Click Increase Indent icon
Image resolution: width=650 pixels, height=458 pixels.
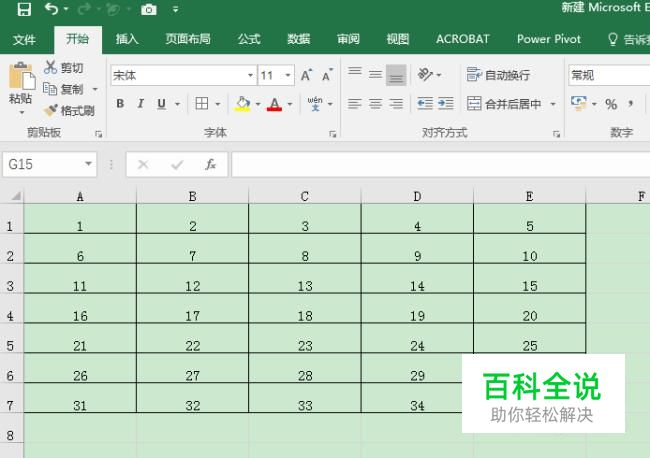tap(446, 104)
